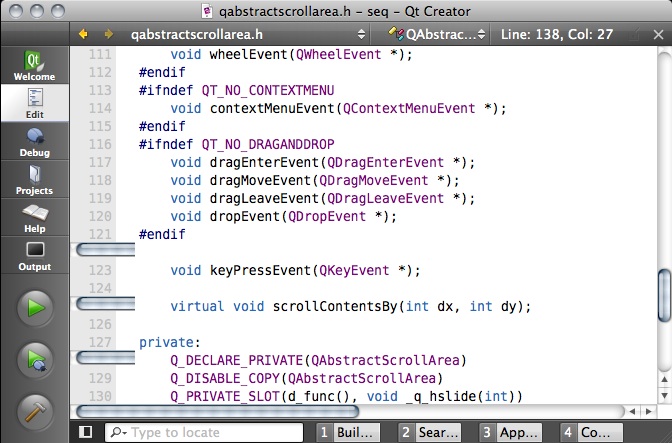This screenshot has height=443, width=672.
Task: Go back with the left arrow
Action: (83, 33)
